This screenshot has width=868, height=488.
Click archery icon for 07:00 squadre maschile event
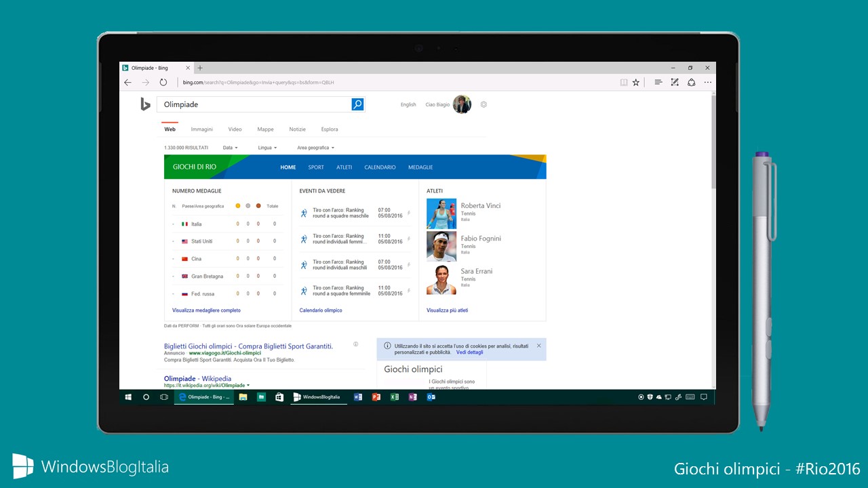304,213
